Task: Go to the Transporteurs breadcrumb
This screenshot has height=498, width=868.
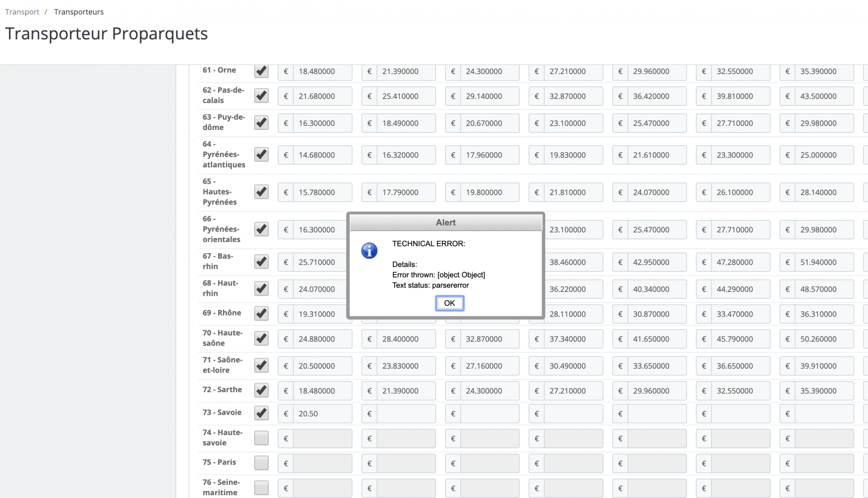Action: click(79, 12)
